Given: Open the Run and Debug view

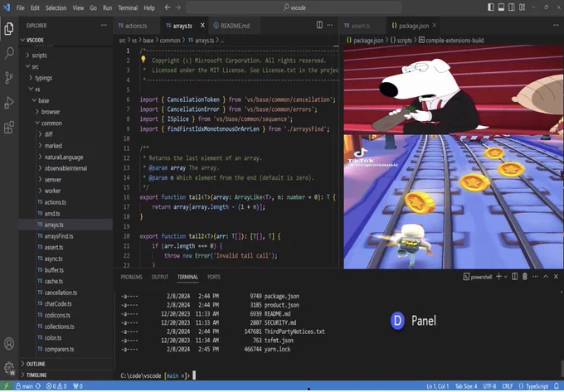Looking at the screenshot, I should click(9, 103).
